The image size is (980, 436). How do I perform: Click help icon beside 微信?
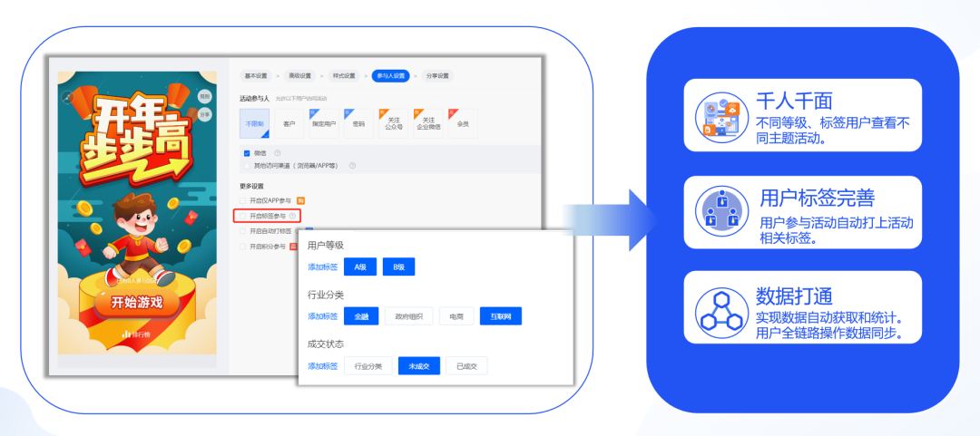tap(278, 153)
